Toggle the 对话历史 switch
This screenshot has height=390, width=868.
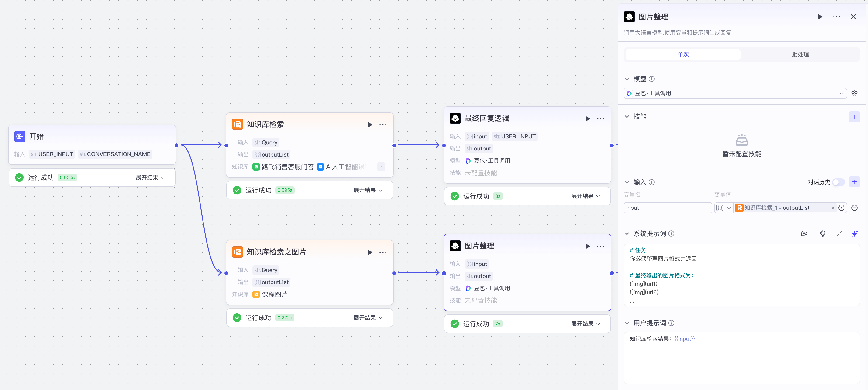click(x=838, y=182)
